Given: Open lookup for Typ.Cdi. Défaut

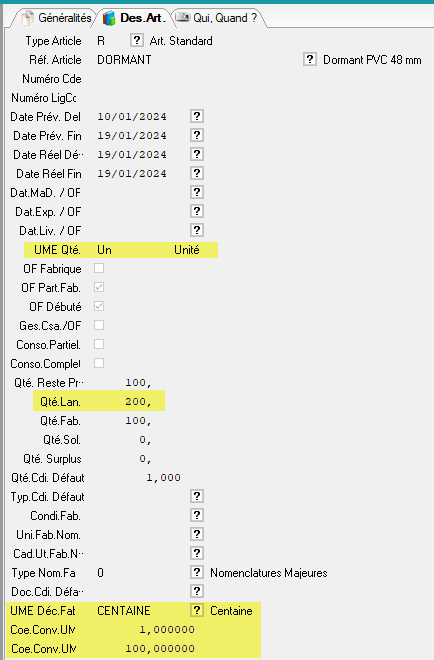Looking at the screenshot, I should [197, 496].
